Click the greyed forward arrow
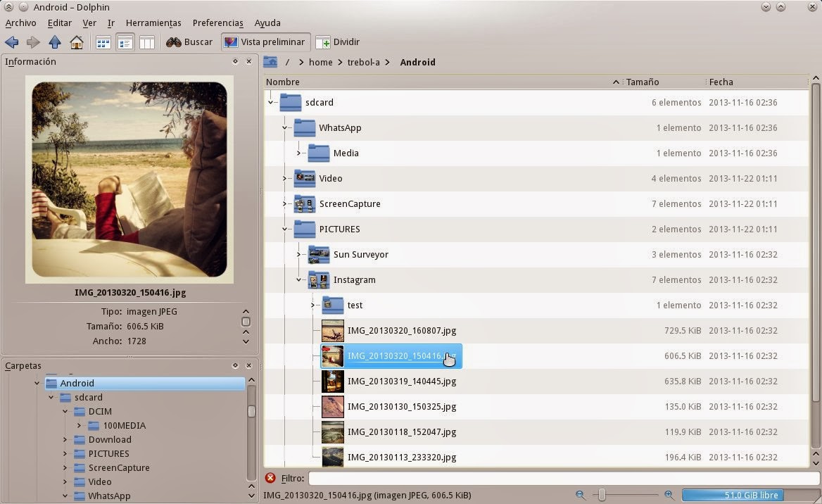Image resolution: width=822 pixels, height=504 pixels. click(33, 42)
